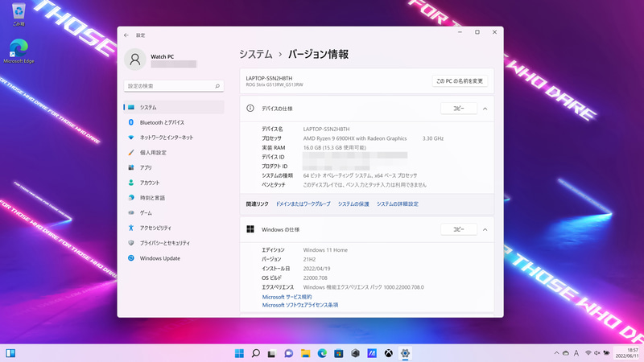Open the Windows Start menu
The height and width of the screenshot is (362, 644).
pos(239,353)
